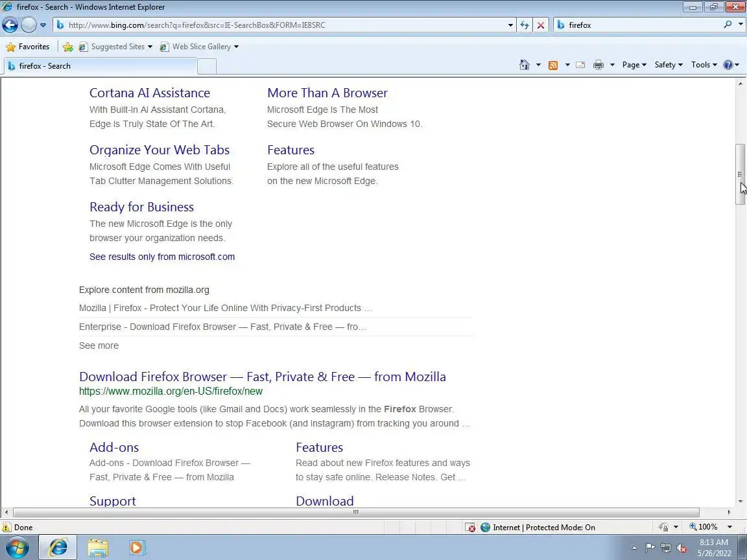The height and width of the screenshot is (560, 747).
Task: Click the mozilla.org/en-US/firefox/new green URL
Action: (171, 391)
